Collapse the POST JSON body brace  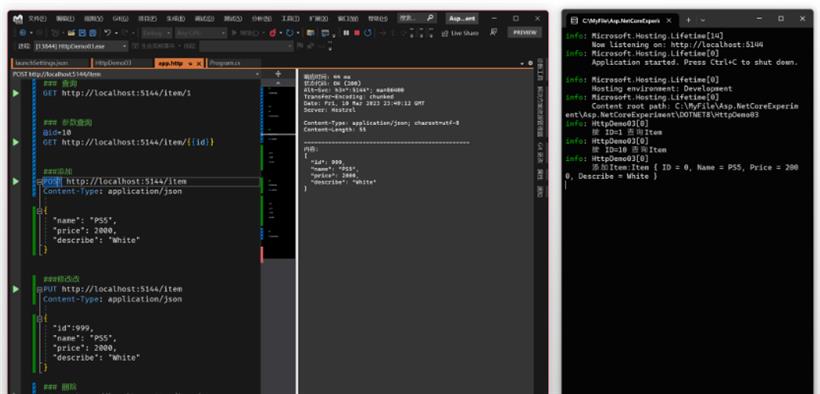pos(39,210)
